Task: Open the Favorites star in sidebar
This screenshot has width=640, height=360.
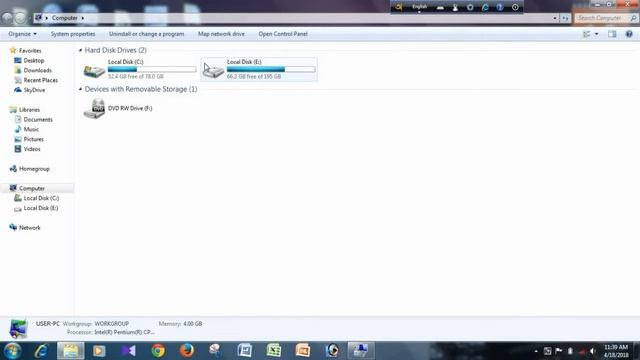Action: pyautogui.click(x=13, y=50)
